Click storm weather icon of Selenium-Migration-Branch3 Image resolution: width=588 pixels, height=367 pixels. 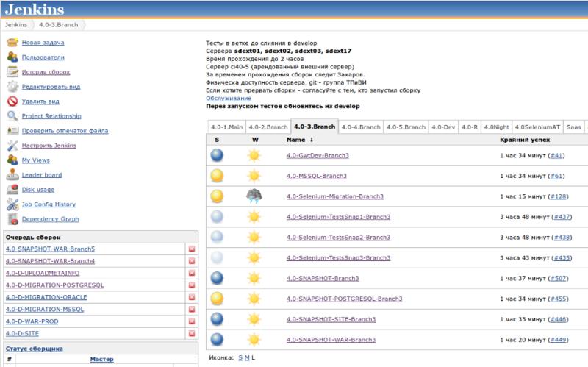click(x=254, y=196)
